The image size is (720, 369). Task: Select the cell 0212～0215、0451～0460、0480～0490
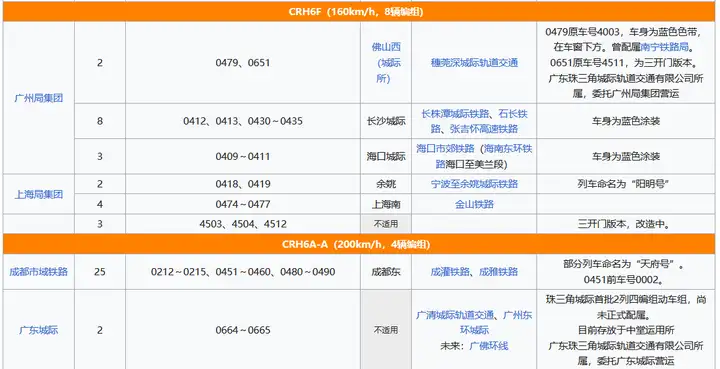click(x=243, y=272)
